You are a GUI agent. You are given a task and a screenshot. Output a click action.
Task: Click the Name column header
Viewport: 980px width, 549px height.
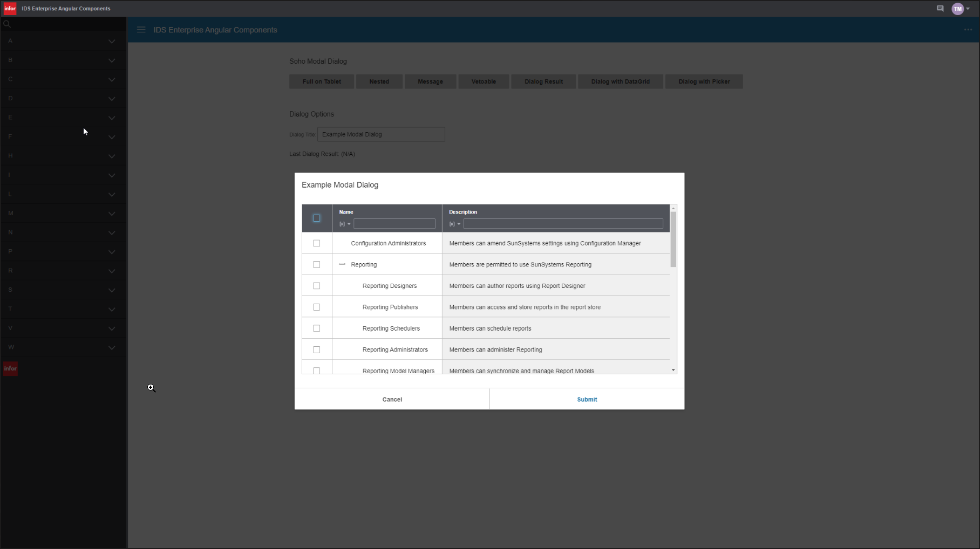pyautogui.click(x=346, y=212)
